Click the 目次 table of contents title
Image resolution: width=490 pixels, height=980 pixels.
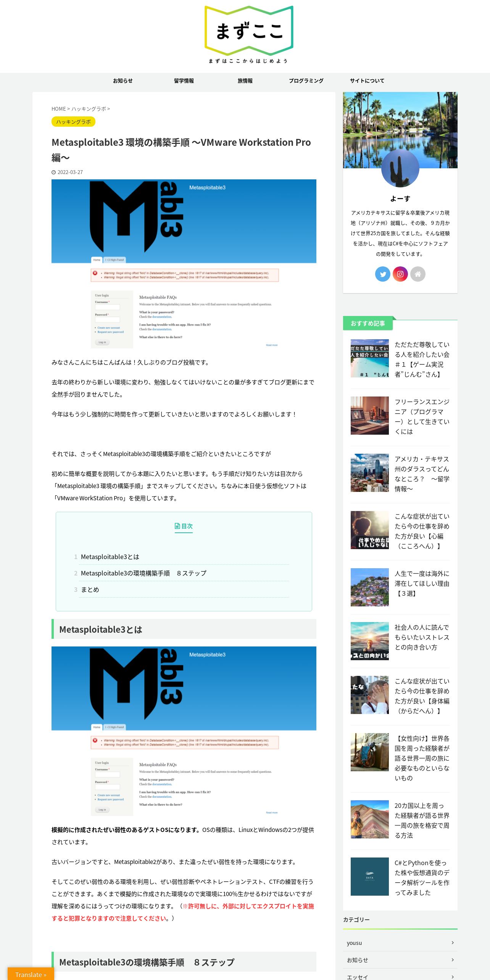(x=184, y=526)
